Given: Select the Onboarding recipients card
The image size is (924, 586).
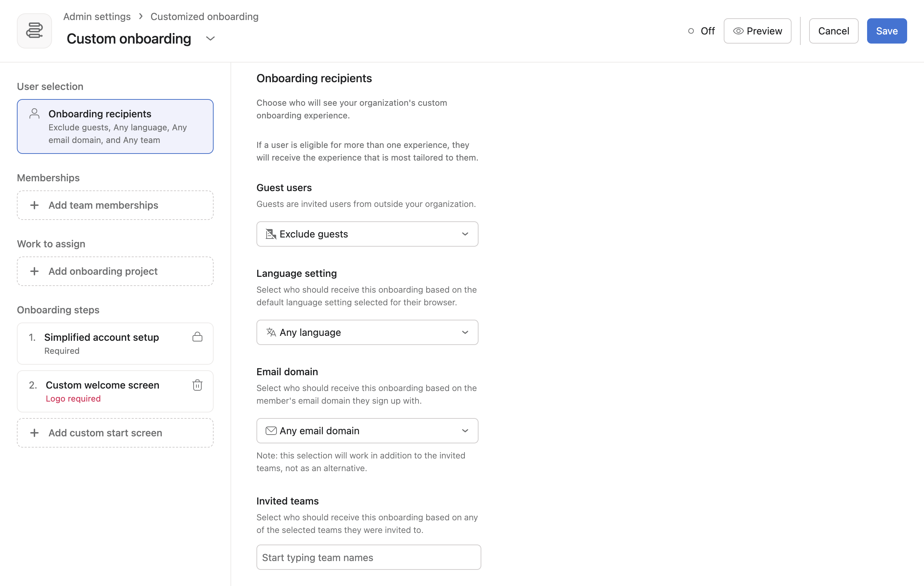Looking at the screenshot, I should click(115, 126).
